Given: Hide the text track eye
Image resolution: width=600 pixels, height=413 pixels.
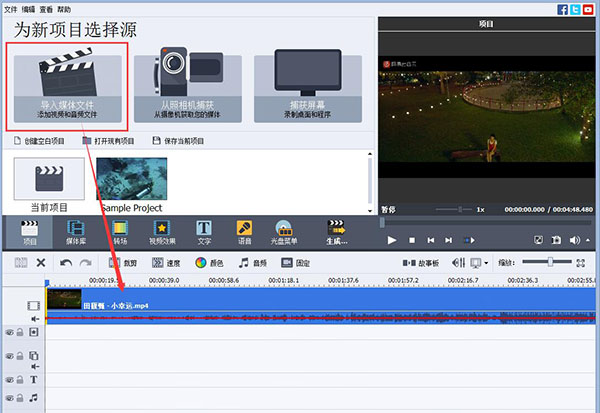Looking at the screenshot, I should pos(9,380).
